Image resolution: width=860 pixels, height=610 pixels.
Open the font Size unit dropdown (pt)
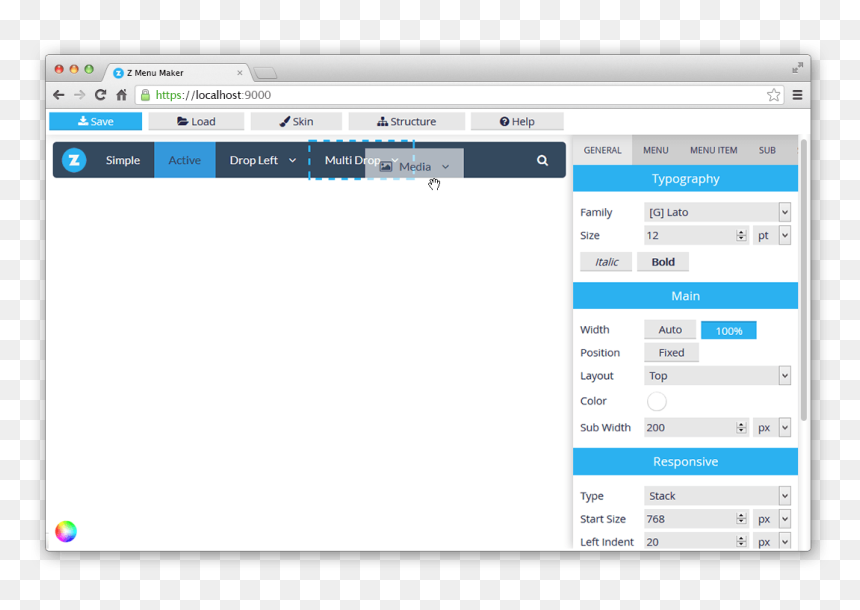772,235
